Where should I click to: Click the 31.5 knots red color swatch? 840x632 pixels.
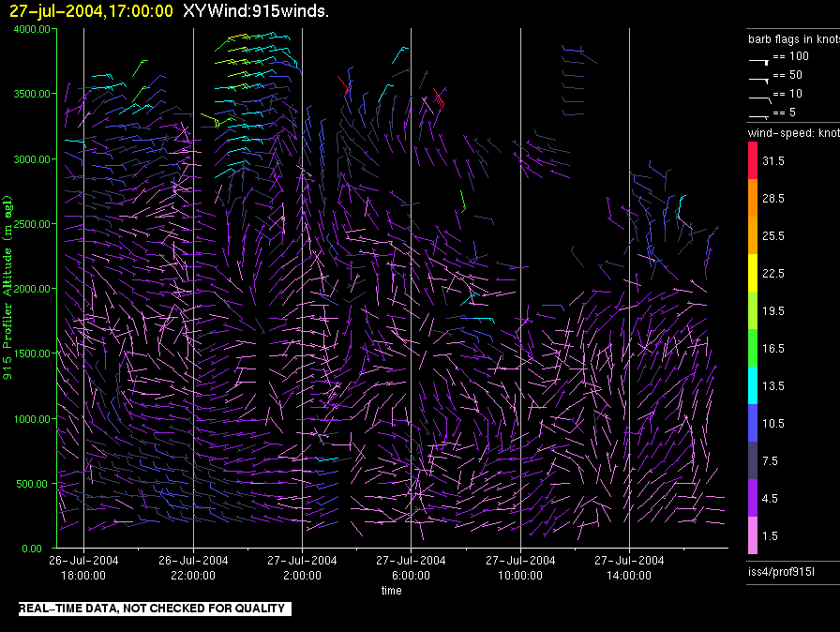[753, 160]
